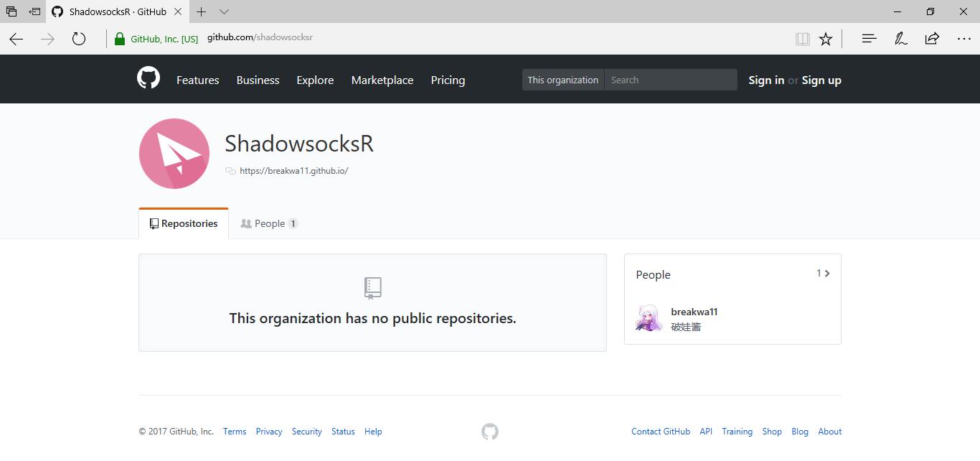The height and width of the screenshot is (461, 980).
Task: Click the Chinese name under breakwa11
Action: [686, 327]
